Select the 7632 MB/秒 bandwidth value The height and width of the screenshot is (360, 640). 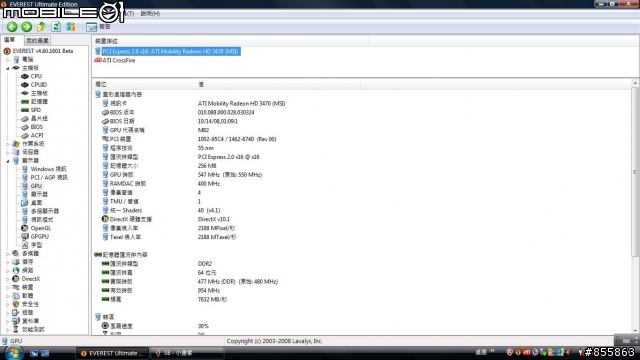212,300
